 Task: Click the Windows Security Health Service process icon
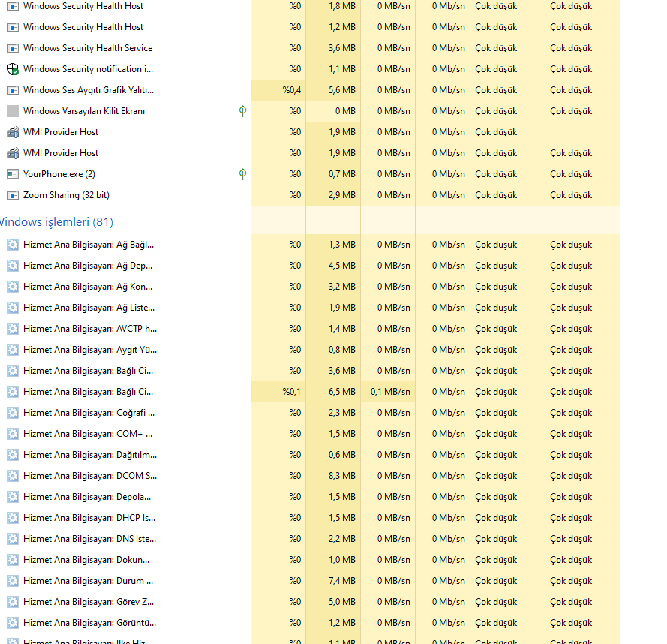[13, 48]
